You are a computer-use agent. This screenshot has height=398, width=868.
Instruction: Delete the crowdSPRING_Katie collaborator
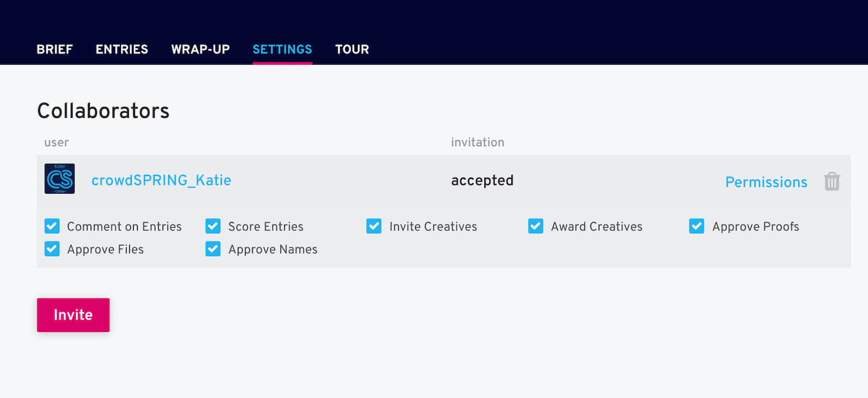(x=833, y=180)
